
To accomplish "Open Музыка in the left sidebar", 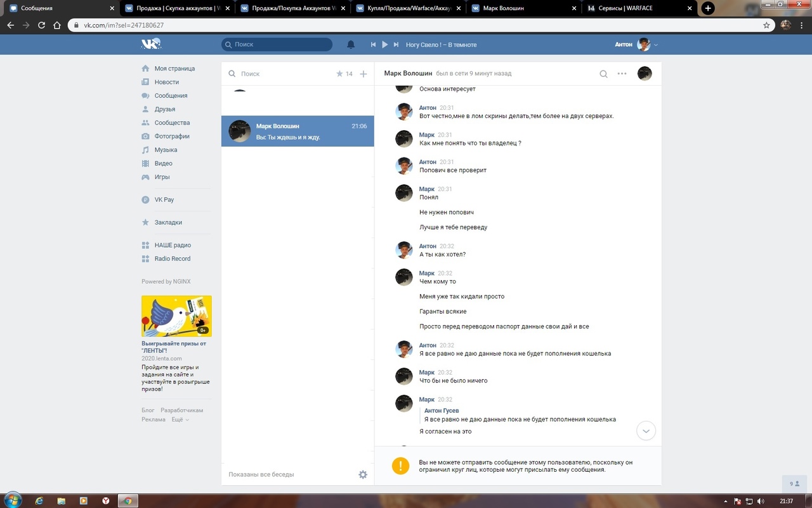I will click(166, 150).
